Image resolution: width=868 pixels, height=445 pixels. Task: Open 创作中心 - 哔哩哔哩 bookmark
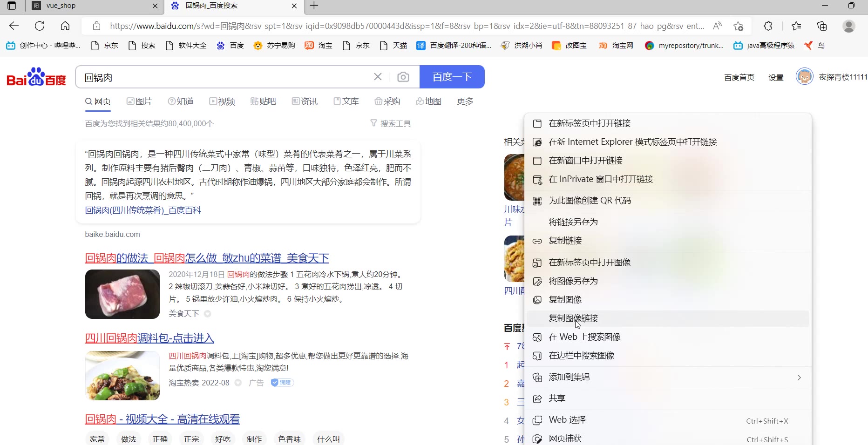(43, 46)
